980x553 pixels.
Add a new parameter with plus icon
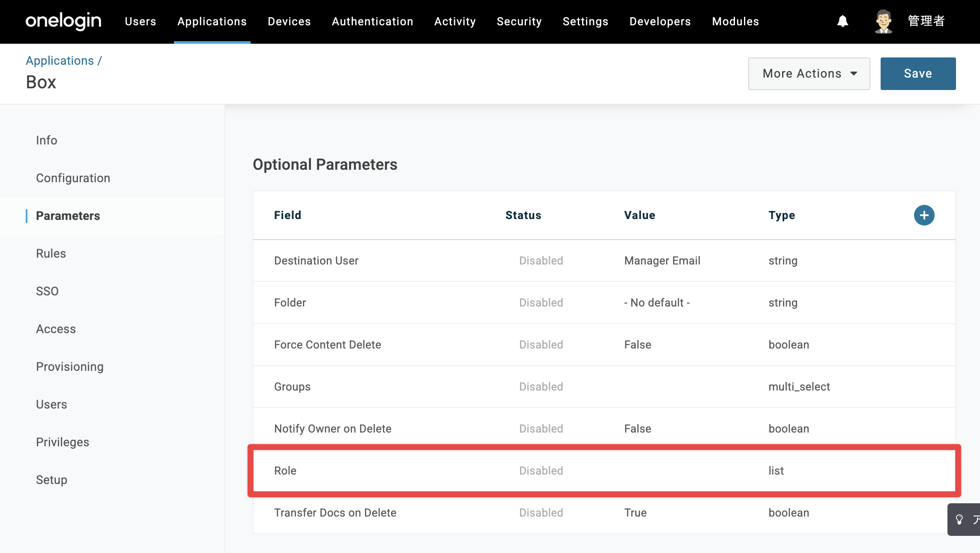pos(924,215)
